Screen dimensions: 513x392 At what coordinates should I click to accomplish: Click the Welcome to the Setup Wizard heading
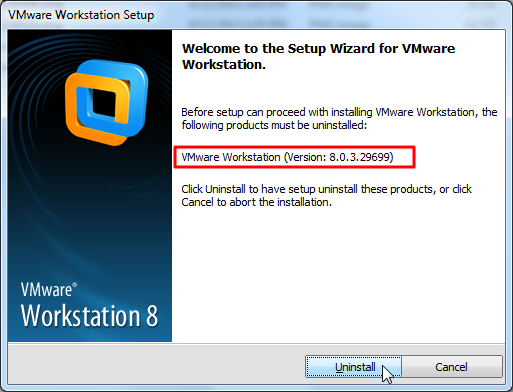coord(318,56)
